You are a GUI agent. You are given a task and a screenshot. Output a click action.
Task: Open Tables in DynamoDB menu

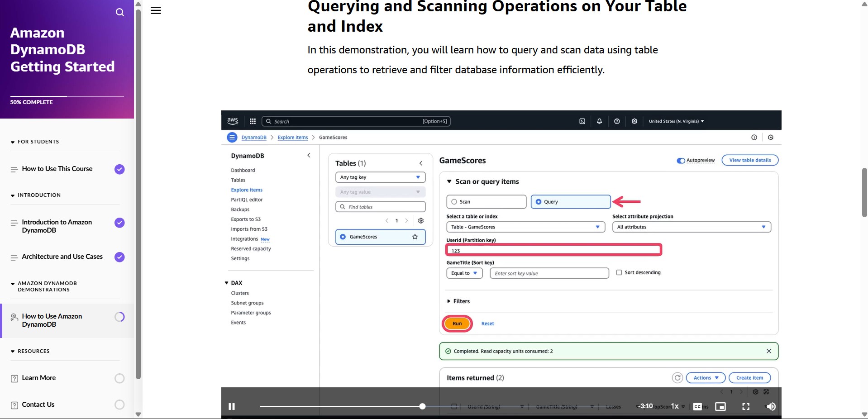(238, 180)
